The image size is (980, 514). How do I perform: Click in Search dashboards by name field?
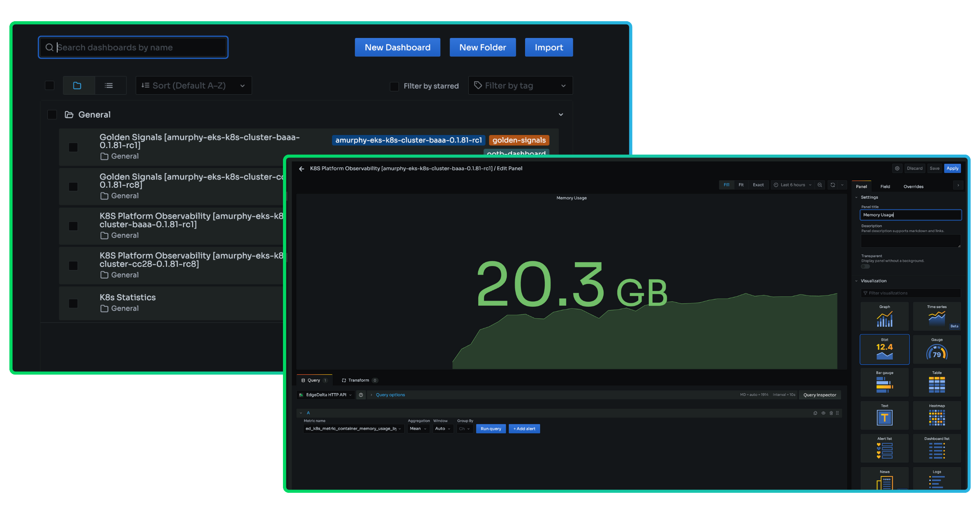(139, 48)
